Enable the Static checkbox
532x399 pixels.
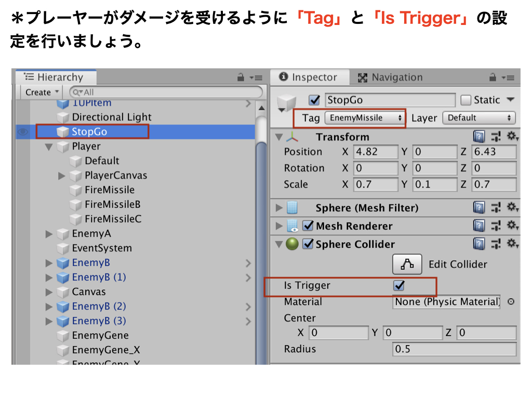pos(465,100)
